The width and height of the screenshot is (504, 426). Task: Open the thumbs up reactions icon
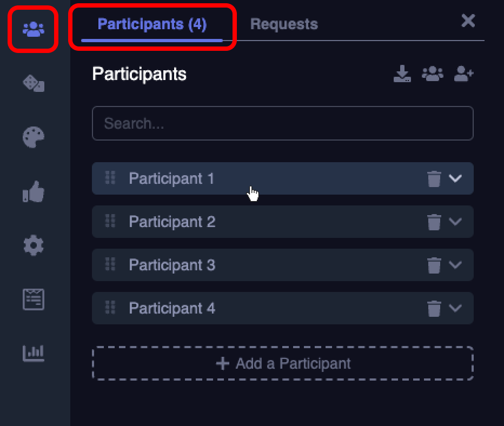coord(33,192)
